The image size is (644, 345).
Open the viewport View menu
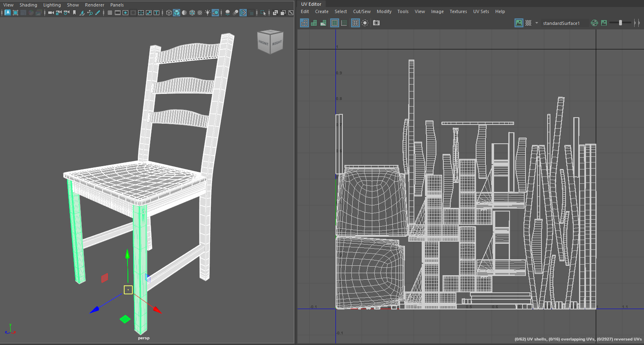9,5
